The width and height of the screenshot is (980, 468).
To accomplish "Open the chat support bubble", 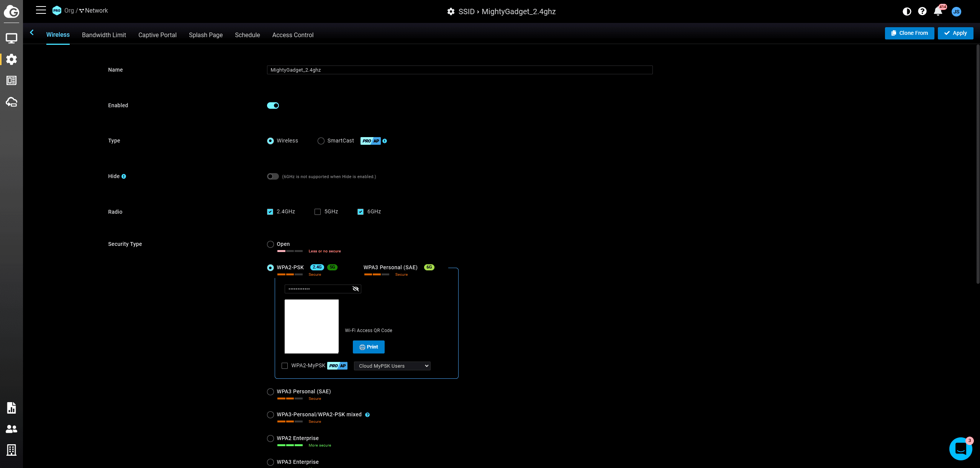I will click(x=960, y=448).
